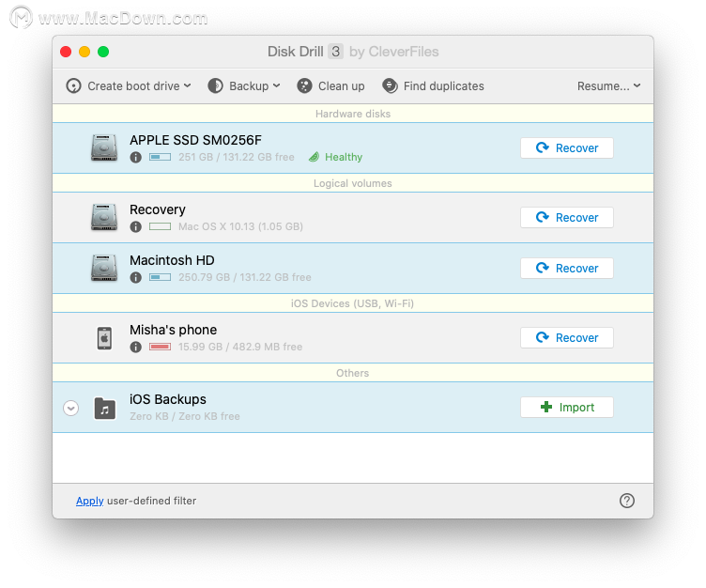This screenshot has height=588, width=706.
Task: Click Misha's phone red usage bar
Action: 160,347
